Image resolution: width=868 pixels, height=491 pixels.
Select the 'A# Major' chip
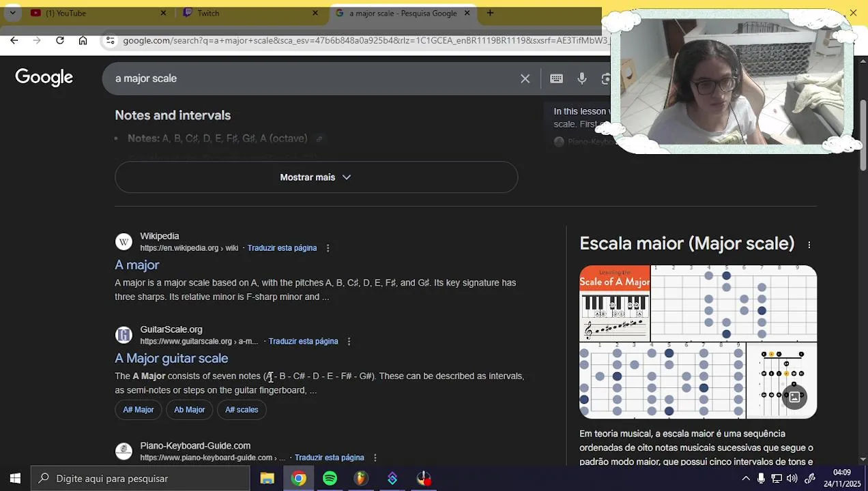139,410
